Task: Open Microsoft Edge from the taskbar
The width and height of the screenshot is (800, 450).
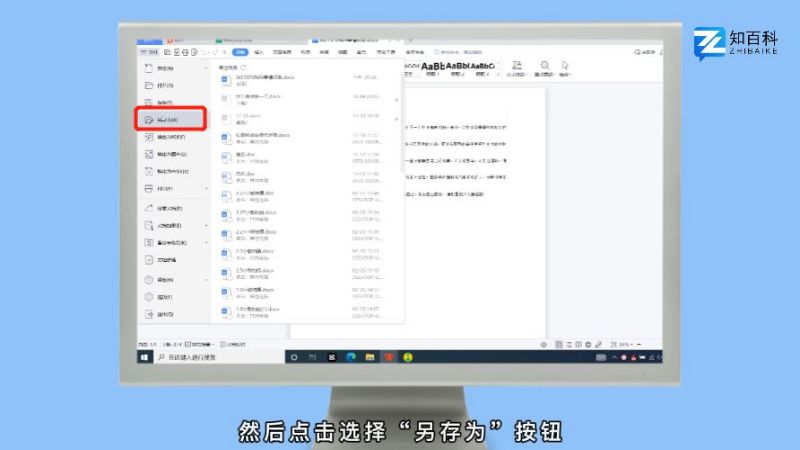Action: (x=351, y=356)
